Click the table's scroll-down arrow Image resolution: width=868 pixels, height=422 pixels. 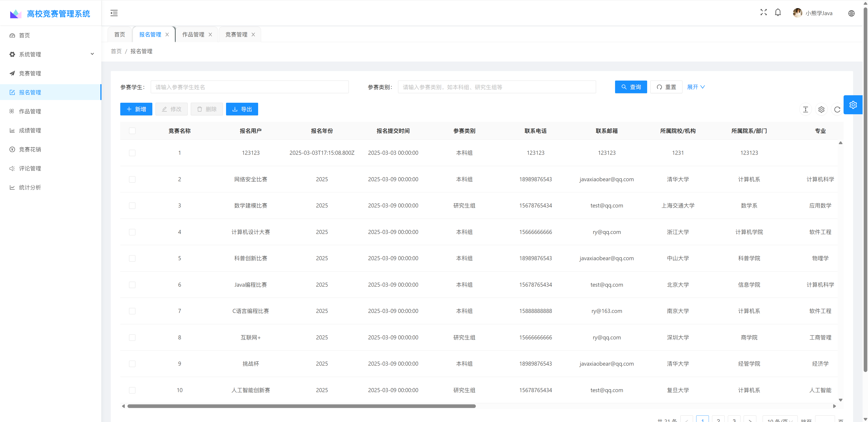point(841,400)
